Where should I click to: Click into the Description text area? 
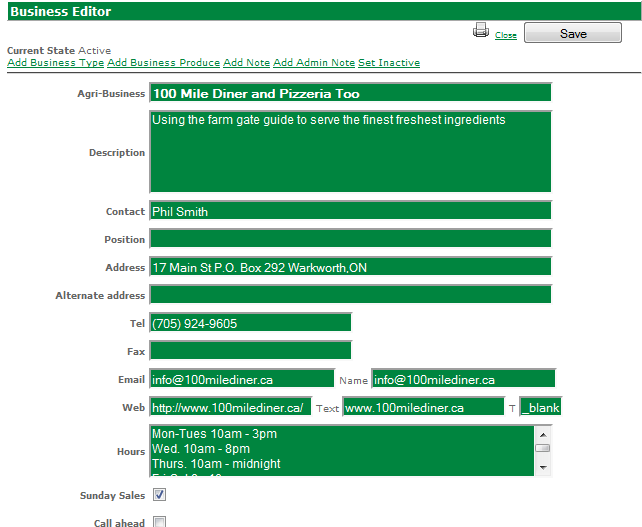(350, 152)
